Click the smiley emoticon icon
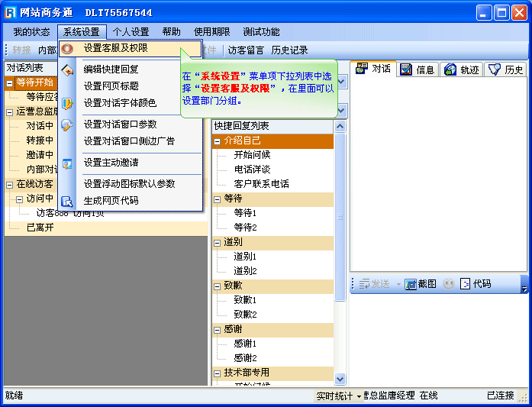532x407 pixels. pyautogui.click(x=448, y=284)
